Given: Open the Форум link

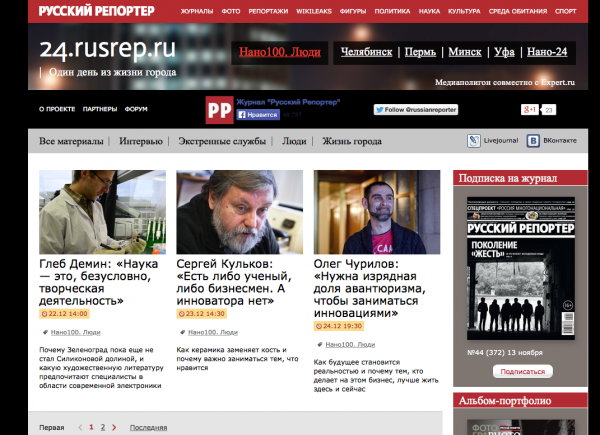Looking at the screenshot, I should point(136,109).
